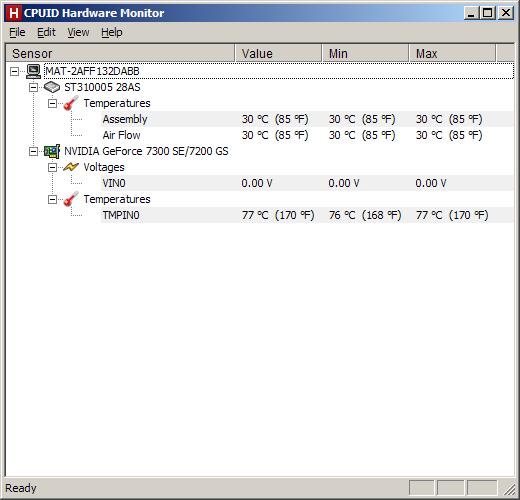Click the Max column header
The width and height of the screenshot is (520, 500).
pos(452,53)
